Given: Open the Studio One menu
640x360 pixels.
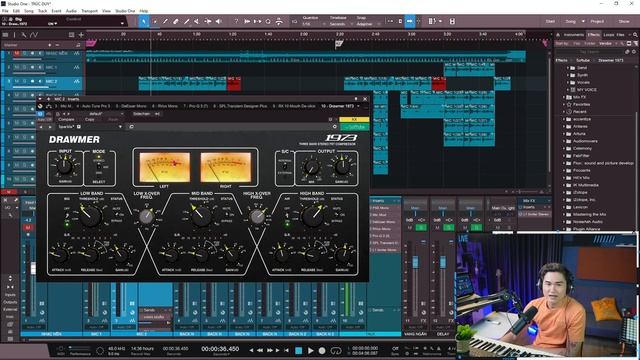Looking at the screenshot, I should pos(125,11).
